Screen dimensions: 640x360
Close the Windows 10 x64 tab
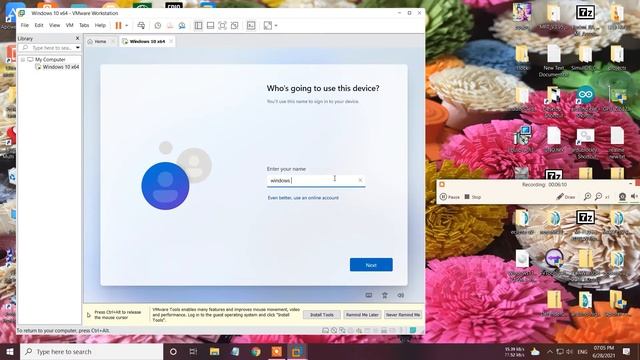click(x=171, y=41)
